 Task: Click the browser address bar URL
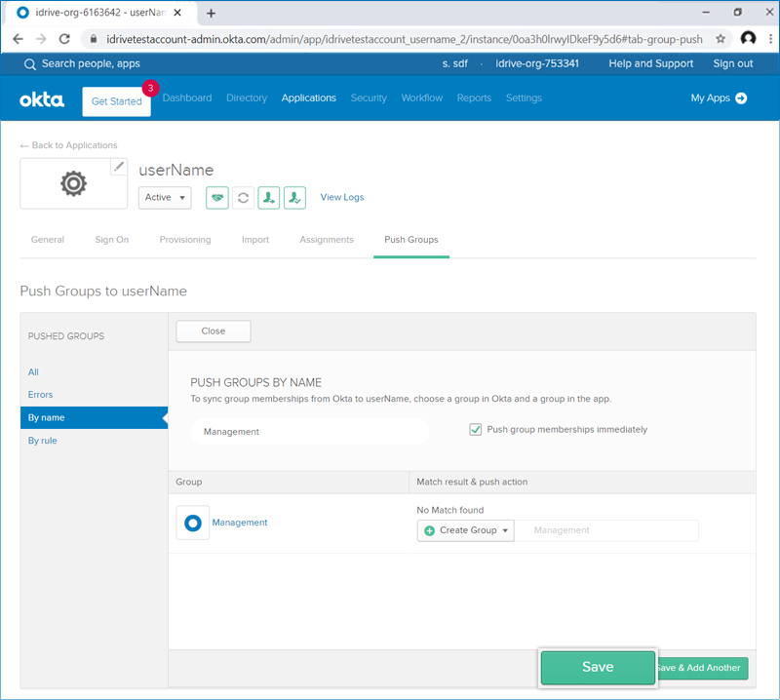(404, 39)
